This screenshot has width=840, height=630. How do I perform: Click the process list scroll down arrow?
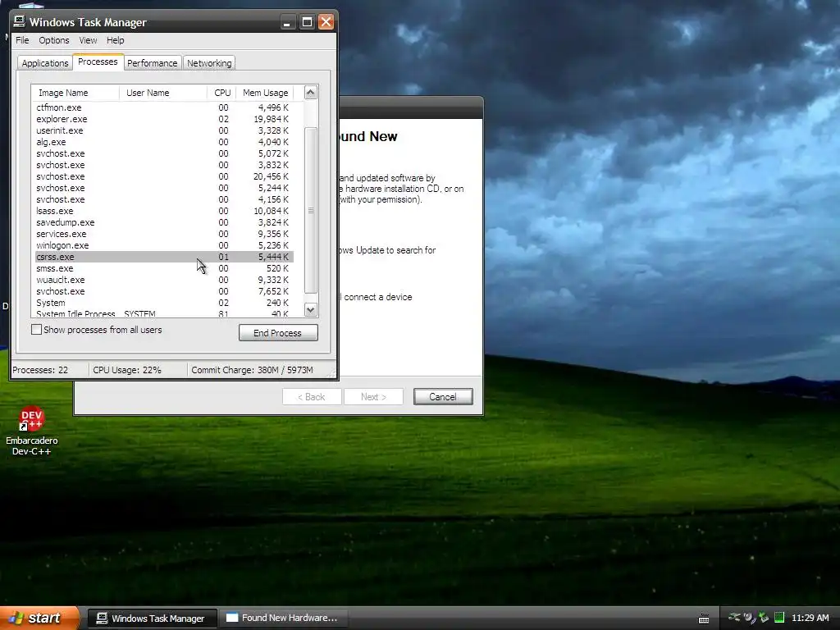tap(311, 309)
